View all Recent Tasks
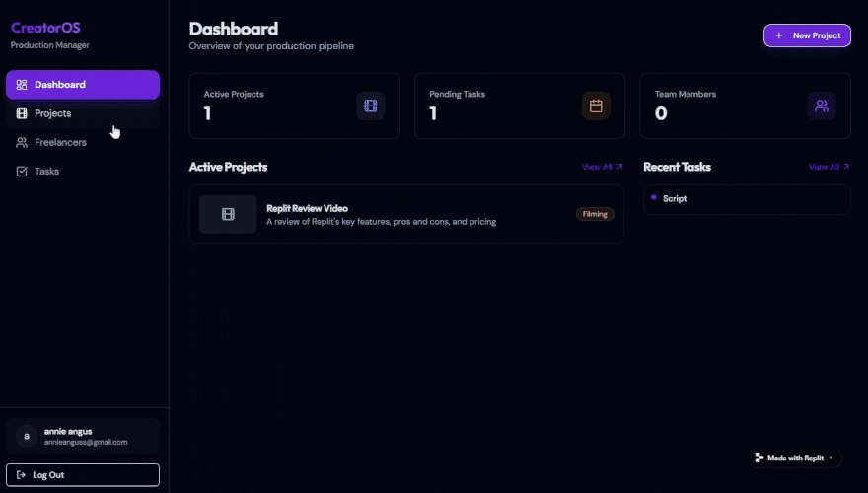The height and width of the screenshot is (493, 868). (x=829, y=167)
